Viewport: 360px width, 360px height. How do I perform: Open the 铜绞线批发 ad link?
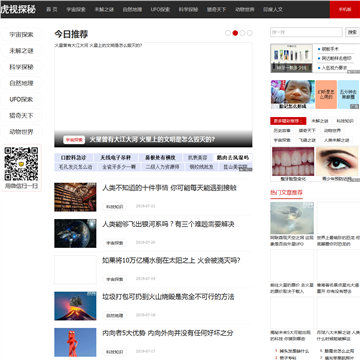pyautogui.click(x=201, y=167)
